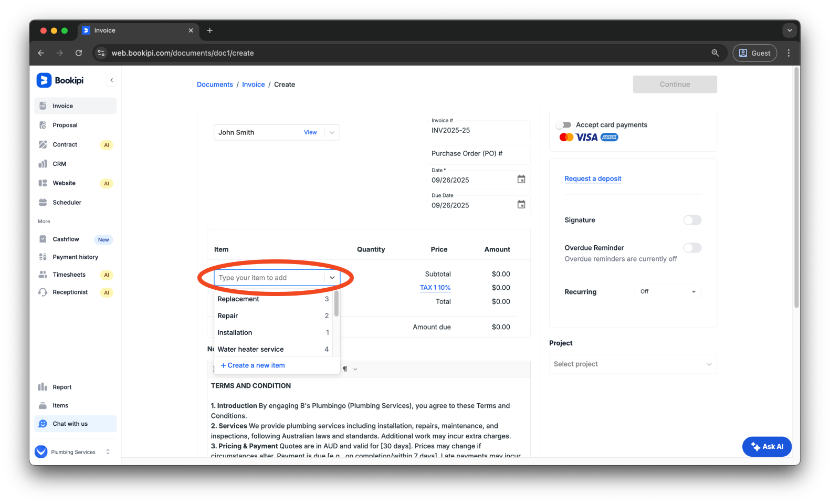Click the Report bar chart icon
830x504 pixels.
pyautogui.click(x=43, y=387)
